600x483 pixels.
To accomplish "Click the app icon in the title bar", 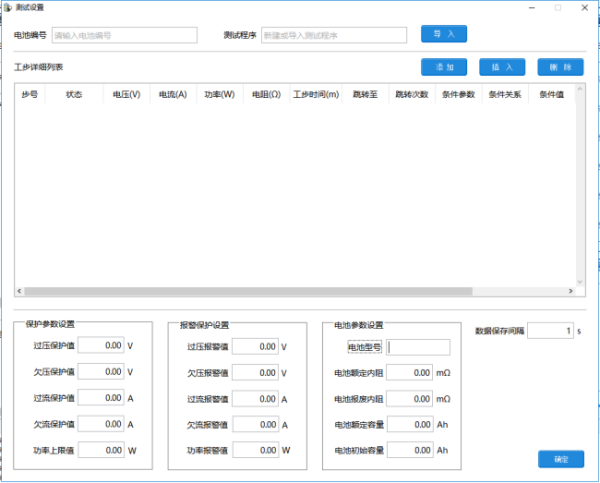I will pos(7,7).
